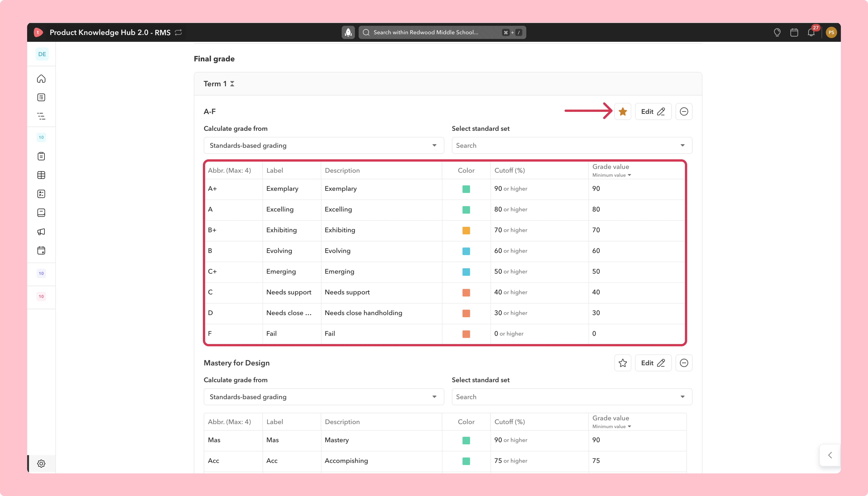This screenshot has width=868, height=496.
Task: Open the notifications bell with 27 badge
Action: [x=811, y=32]
